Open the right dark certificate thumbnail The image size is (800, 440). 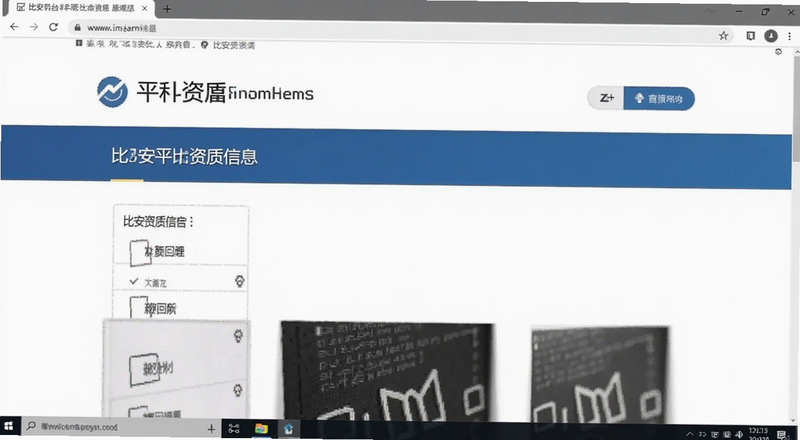pyautogui.click(x=599, y=374)
